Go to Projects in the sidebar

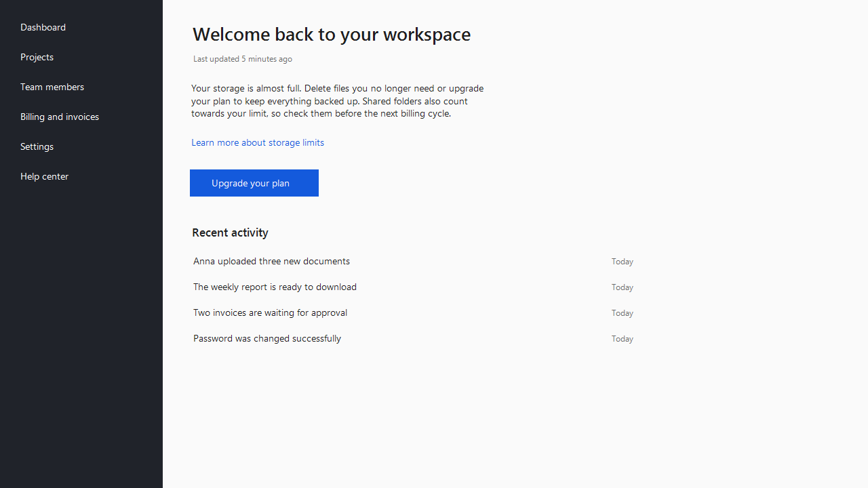[x=37, y=57]
